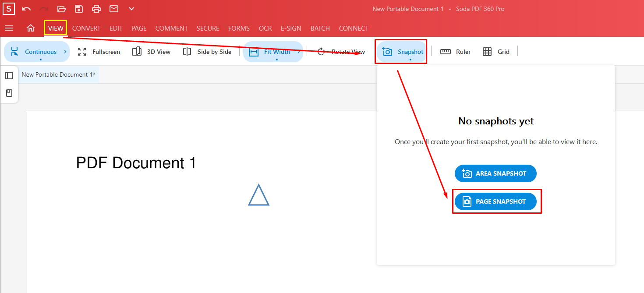Print the document using the printer icon

coord(96,9)
